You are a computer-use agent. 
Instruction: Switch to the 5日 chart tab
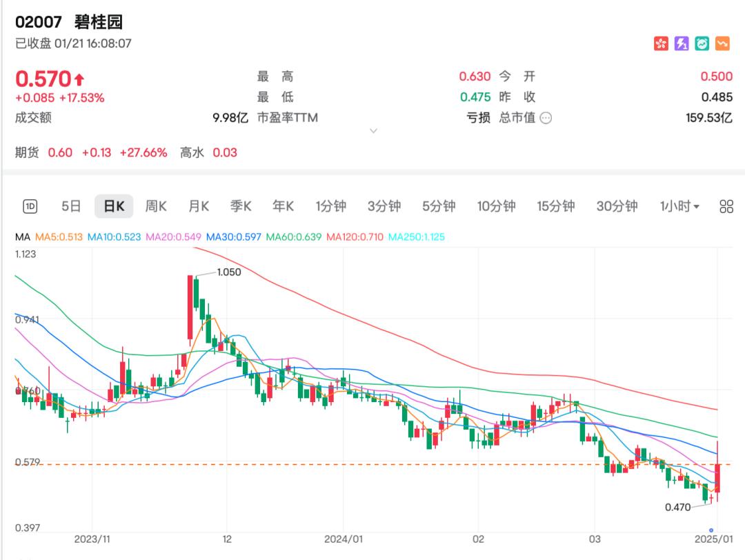pos(71,206)
